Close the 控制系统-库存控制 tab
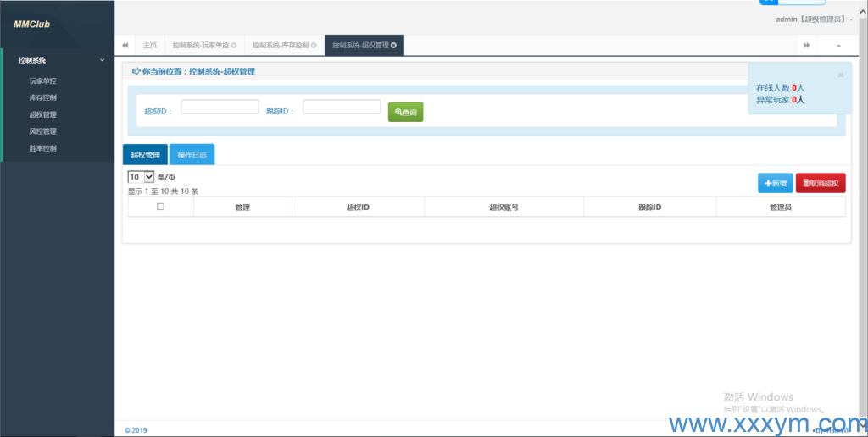The width and height of the screenshot is (868, 437). click(314, 45)
